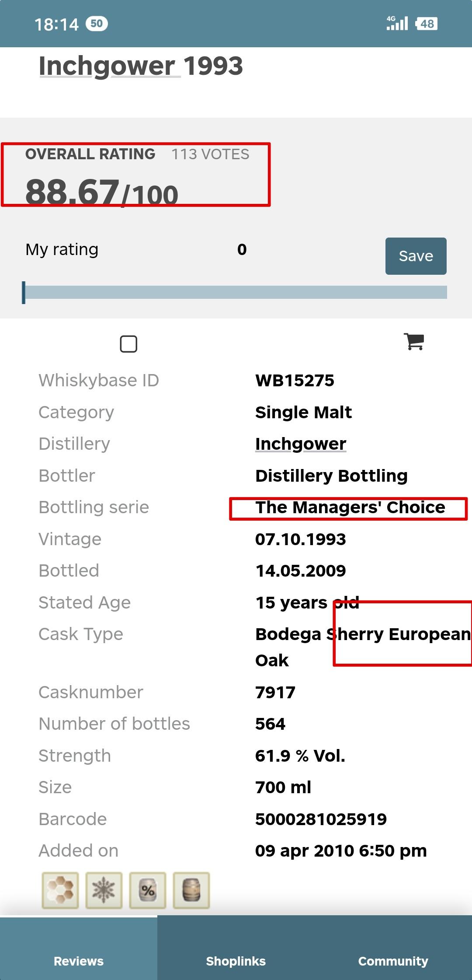Tap the barcode number 5000281025919
472x980 pixels.
coord(321,819)
